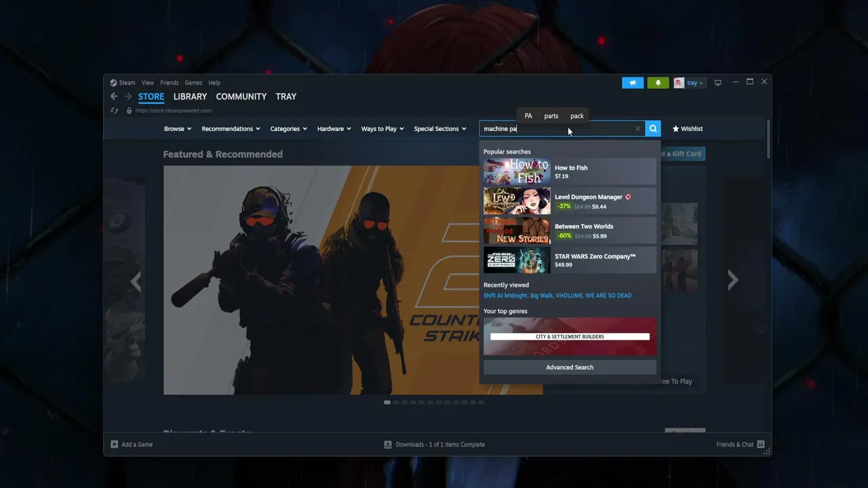Open recently viewed Shift At Midnight

tap(505, 296)
